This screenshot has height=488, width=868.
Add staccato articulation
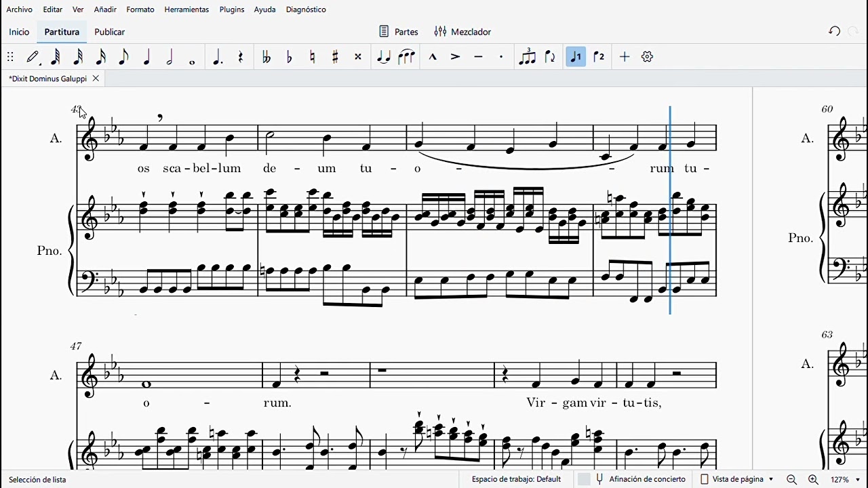point(501,57)
